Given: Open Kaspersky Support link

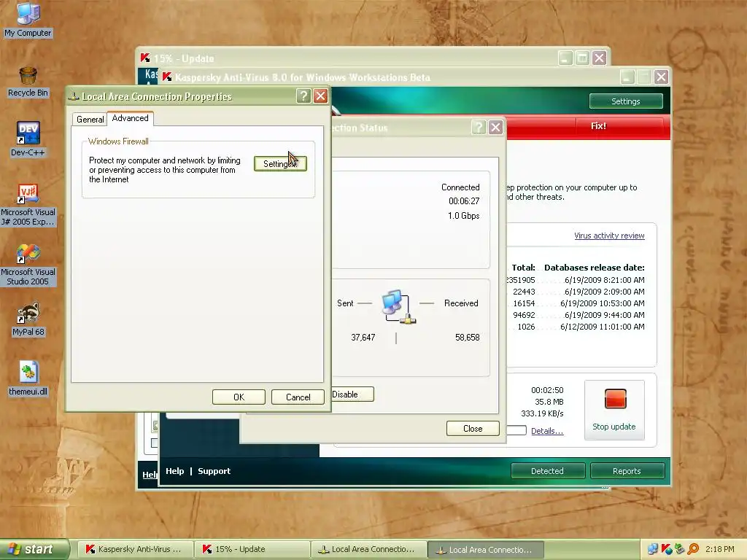Looking at the screenshot, I should (214, 471).
